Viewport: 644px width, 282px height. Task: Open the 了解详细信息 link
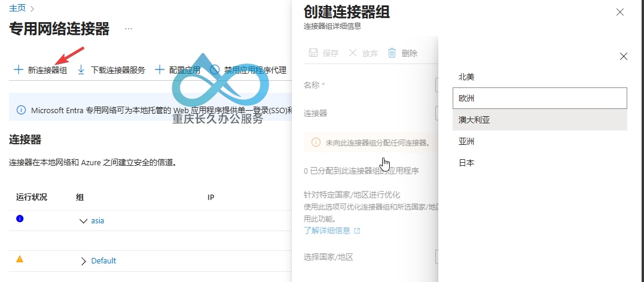[x=327, y=231]
